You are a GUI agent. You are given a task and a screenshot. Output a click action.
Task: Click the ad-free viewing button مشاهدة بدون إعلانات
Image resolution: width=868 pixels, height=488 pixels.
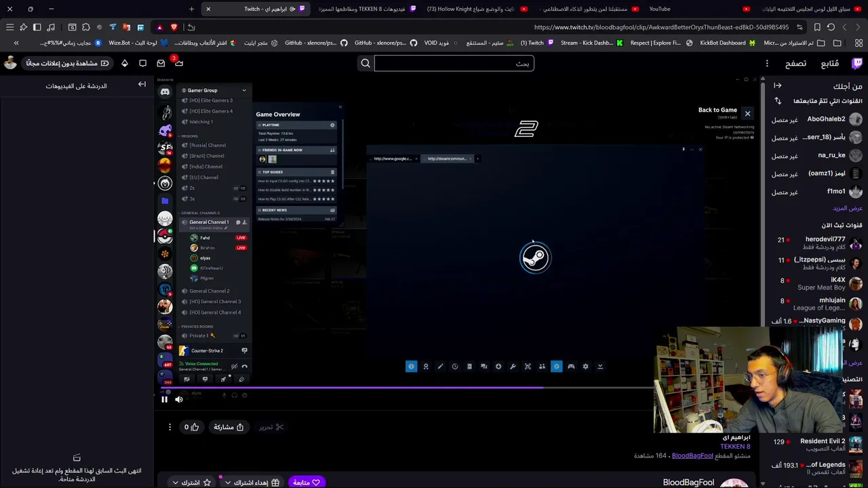(67, 63)
